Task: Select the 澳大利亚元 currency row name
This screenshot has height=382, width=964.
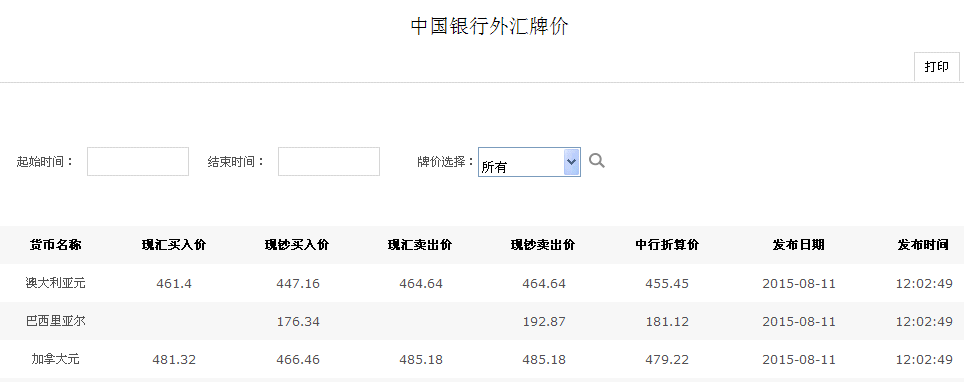Action: (x=55, y=283)
